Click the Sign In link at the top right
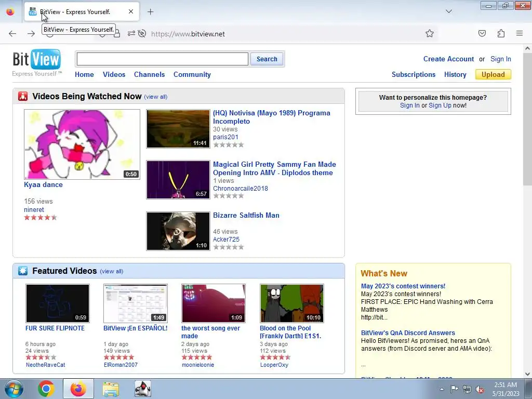The width and height of the screenshot is (532, 399). (500, 59)
